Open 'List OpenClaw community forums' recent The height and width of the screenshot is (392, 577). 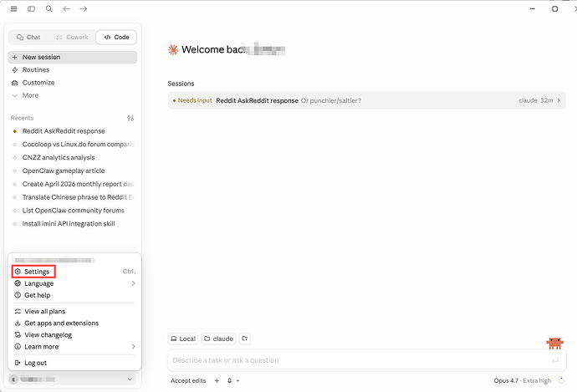click(73, 211)
